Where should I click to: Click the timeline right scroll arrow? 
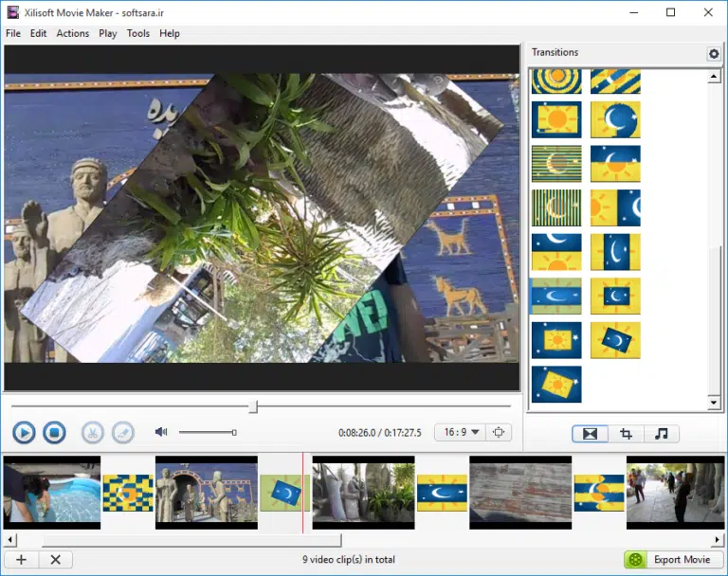point(718,540)
